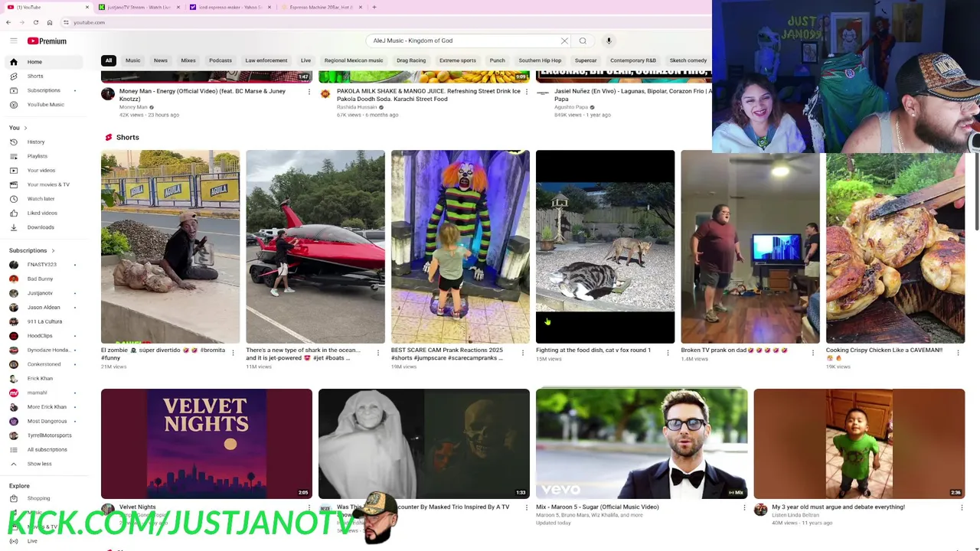Open the Jason Aldean channel subscription
The width and height of the screenshot is (980, 551).
[x=44, y=307]
